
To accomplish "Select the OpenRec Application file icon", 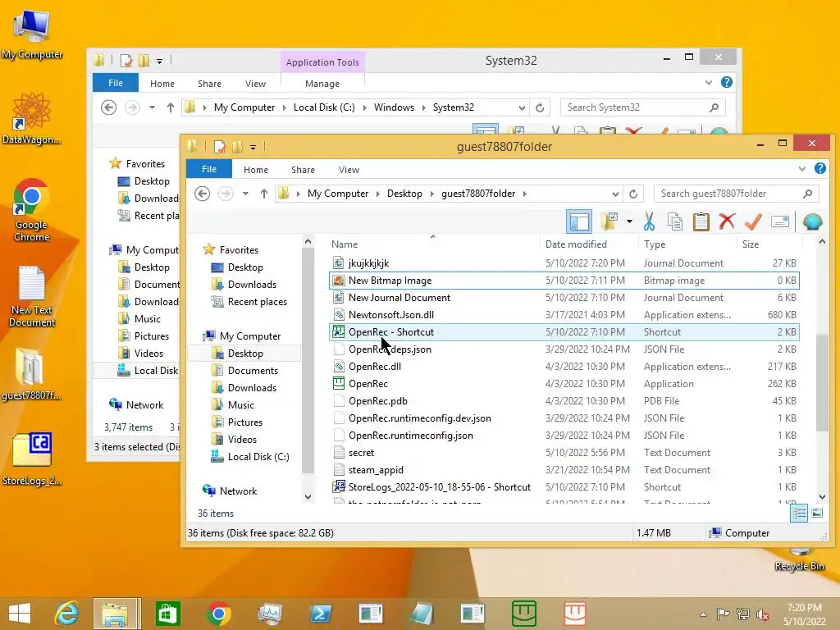I will point(339,384).
